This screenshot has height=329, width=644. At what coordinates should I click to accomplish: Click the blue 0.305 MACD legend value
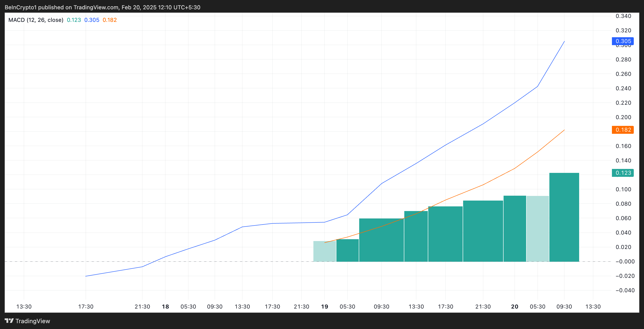92,20
